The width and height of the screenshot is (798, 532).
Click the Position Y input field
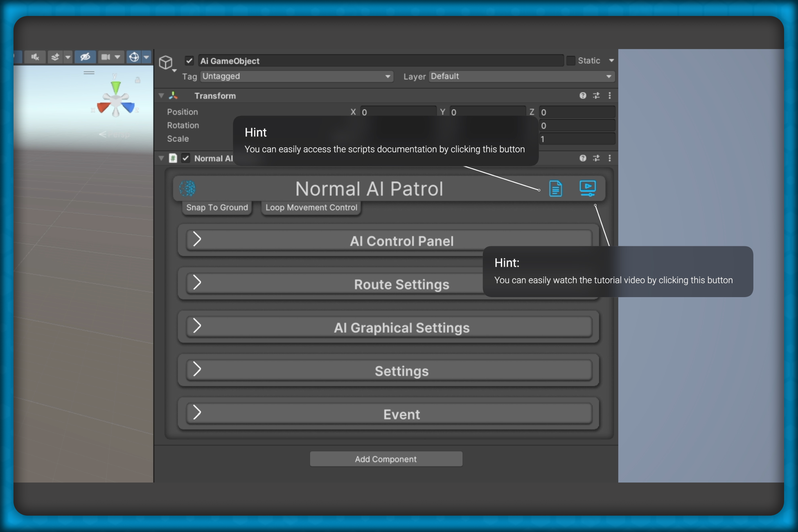tap(487, 112)
